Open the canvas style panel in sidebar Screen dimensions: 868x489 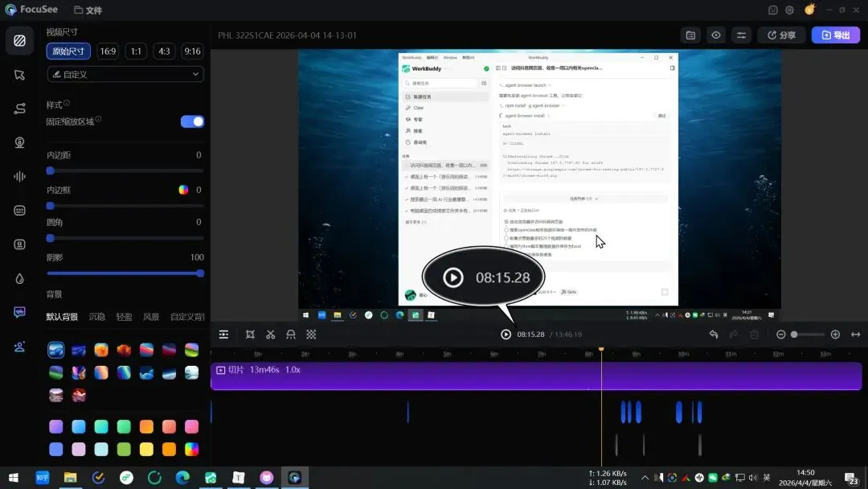[19, 40]
